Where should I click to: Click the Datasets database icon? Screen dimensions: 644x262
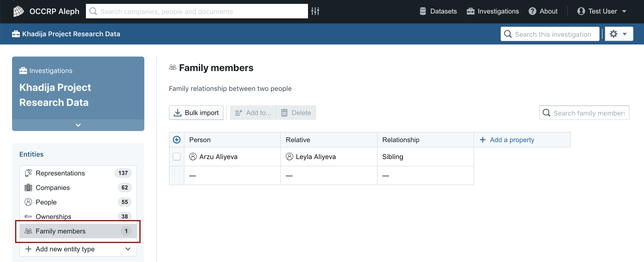click(423, 11)
